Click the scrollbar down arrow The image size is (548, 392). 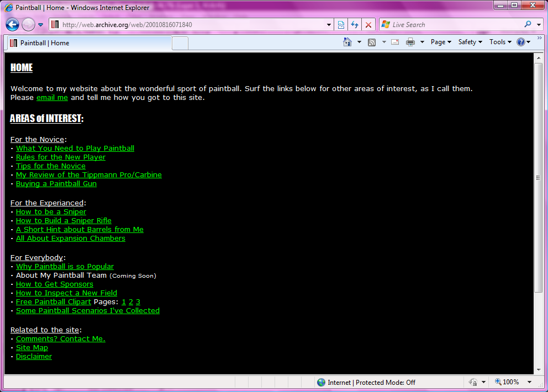point(539,370)
